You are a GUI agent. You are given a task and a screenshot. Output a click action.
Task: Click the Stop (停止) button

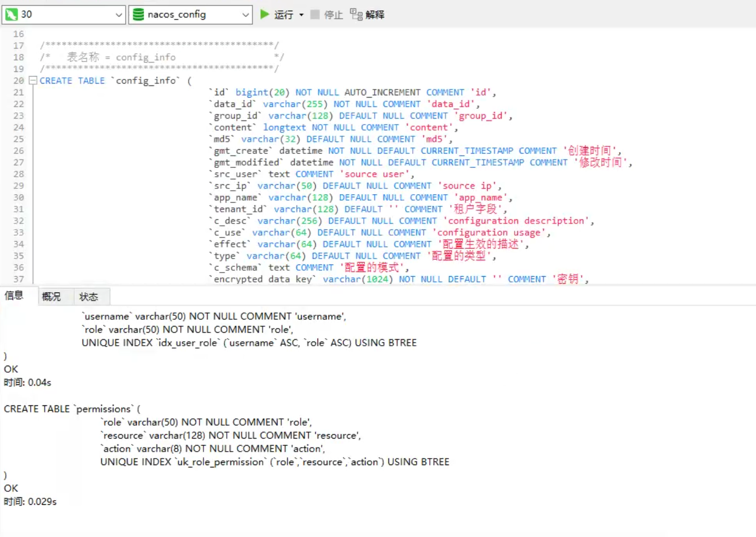326,15
